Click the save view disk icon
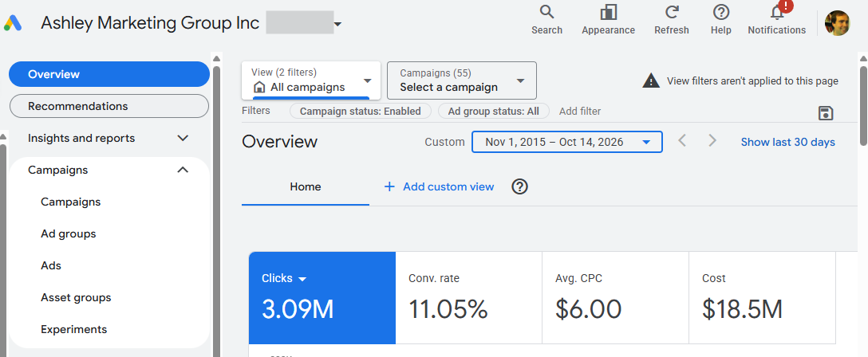Viewport: 868px width, 357px height. (x=826, y=113)
